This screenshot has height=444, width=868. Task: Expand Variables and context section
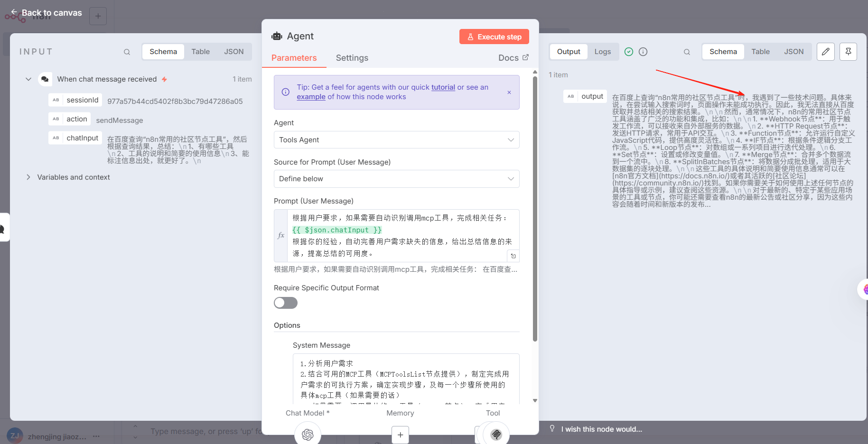(x=28, y=177)
